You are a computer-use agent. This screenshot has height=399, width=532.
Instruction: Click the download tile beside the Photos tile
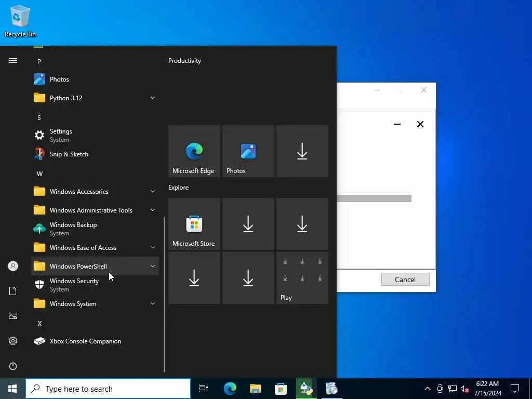point(302,151)
